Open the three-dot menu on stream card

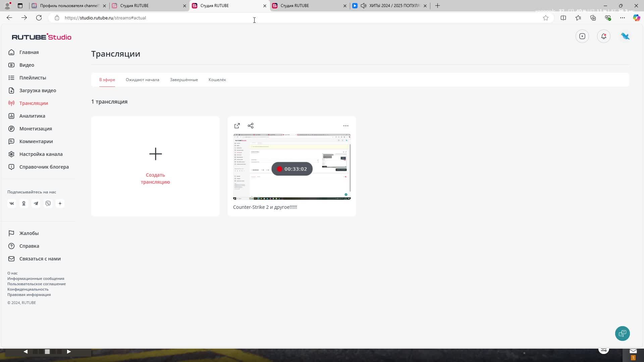pos(346,126)
